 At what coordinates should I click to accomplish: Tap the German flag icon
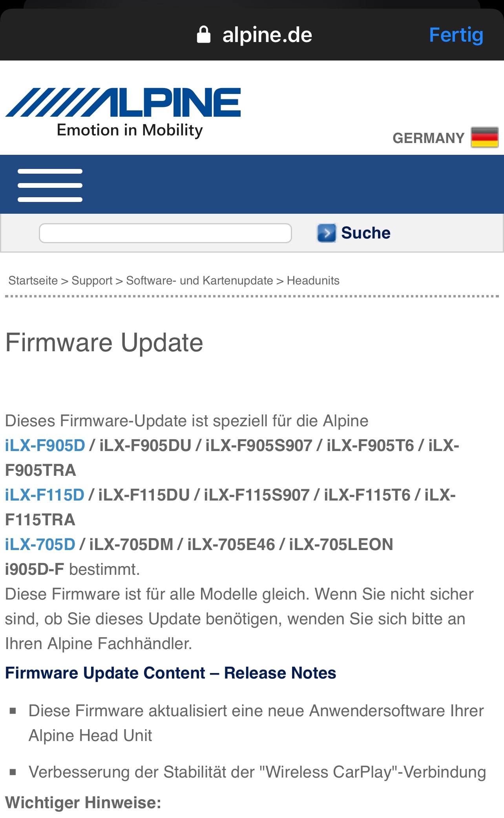click(484, 138)
